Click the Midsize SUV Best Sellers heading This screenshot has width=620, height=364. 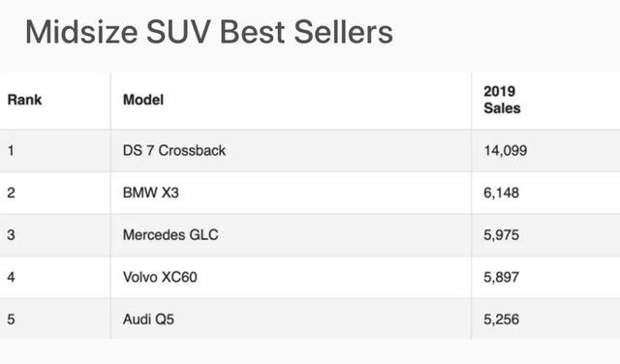[x=209, y=32]
